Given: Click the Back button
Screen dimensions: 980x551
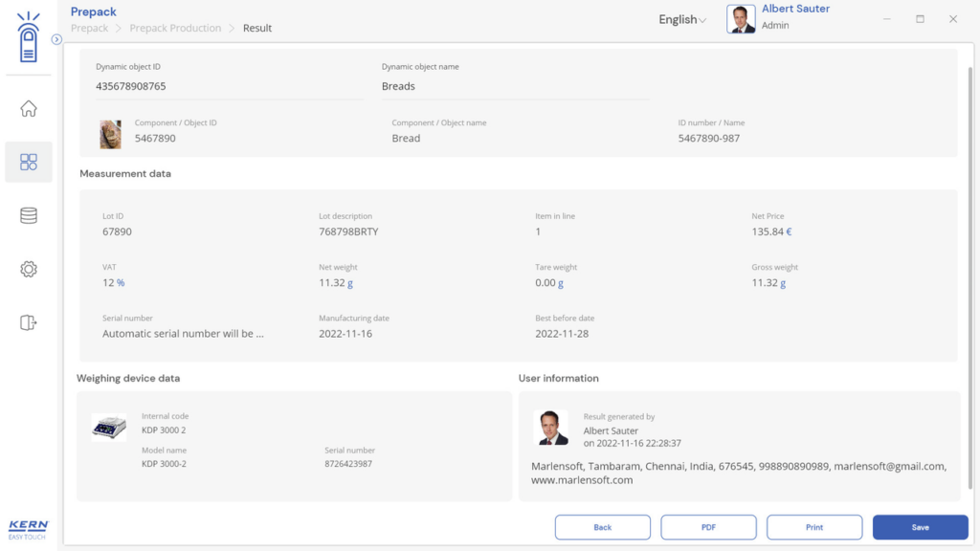Looking at the screenshot, I should point(603,527).
